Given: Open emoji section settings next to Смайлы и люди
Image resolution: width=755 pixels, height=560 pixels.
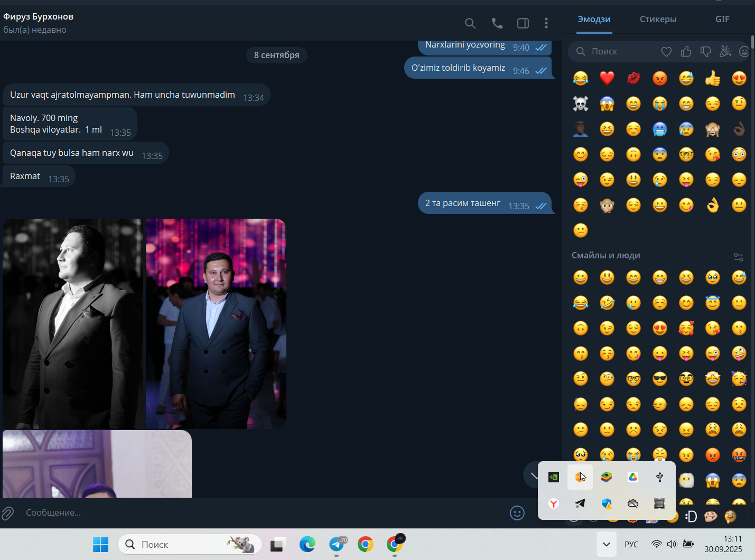Looking at the screenshot, I should 739,257.
